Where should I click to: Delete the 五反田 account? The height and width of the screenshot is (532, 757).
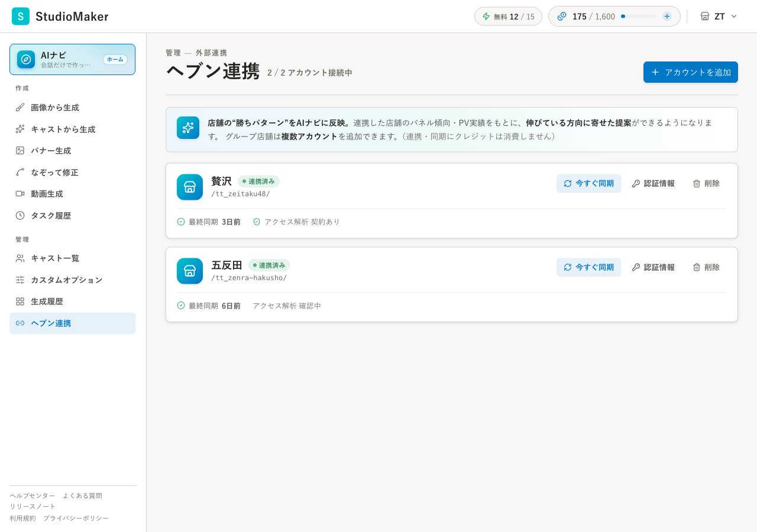coord(706,267)
